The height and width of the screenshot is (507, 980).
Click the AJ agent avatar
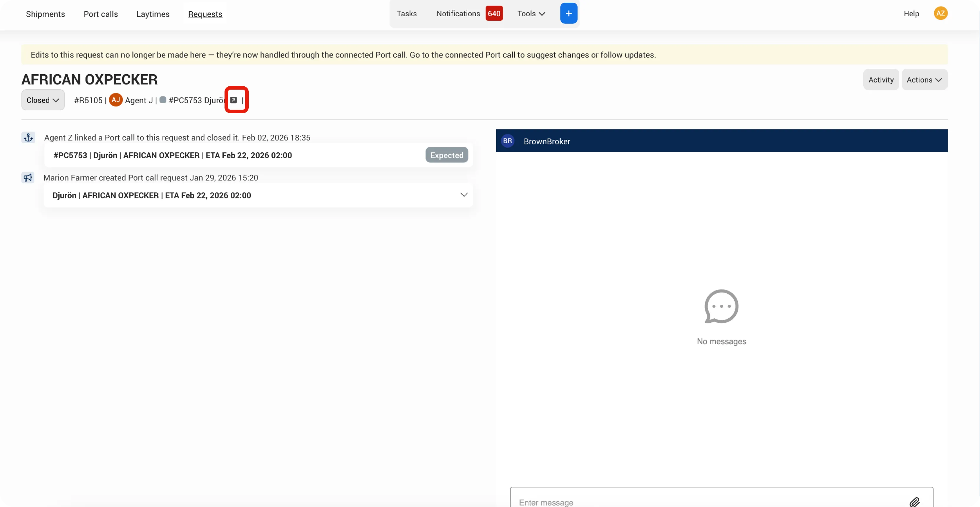(116, 100)
